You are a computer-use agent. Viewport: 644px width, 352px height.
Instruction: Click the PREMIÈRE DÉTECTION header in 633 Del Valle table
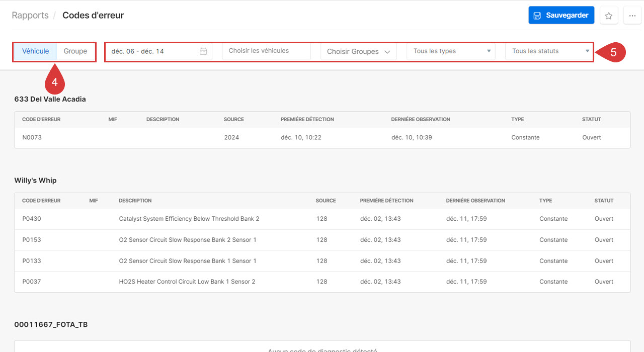click(307, 119)
